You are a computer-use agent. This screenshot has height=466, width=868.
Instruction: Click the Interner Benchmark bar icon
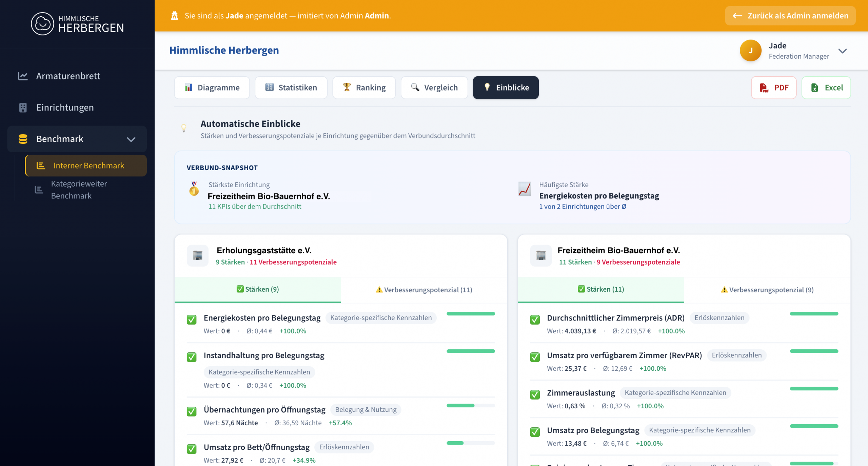41,166
